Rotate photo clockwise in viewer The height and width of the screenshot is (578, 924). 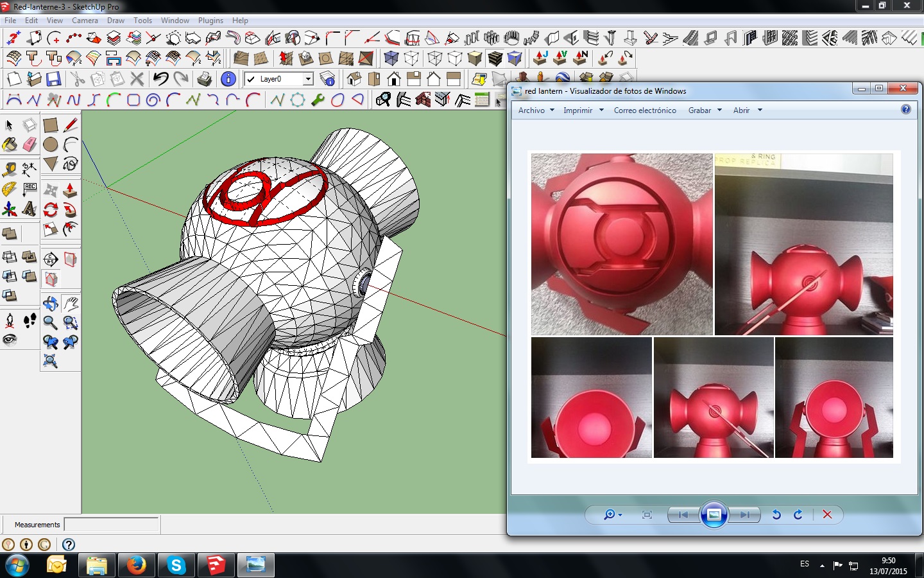pyautogui.click(x=798, y=514)
